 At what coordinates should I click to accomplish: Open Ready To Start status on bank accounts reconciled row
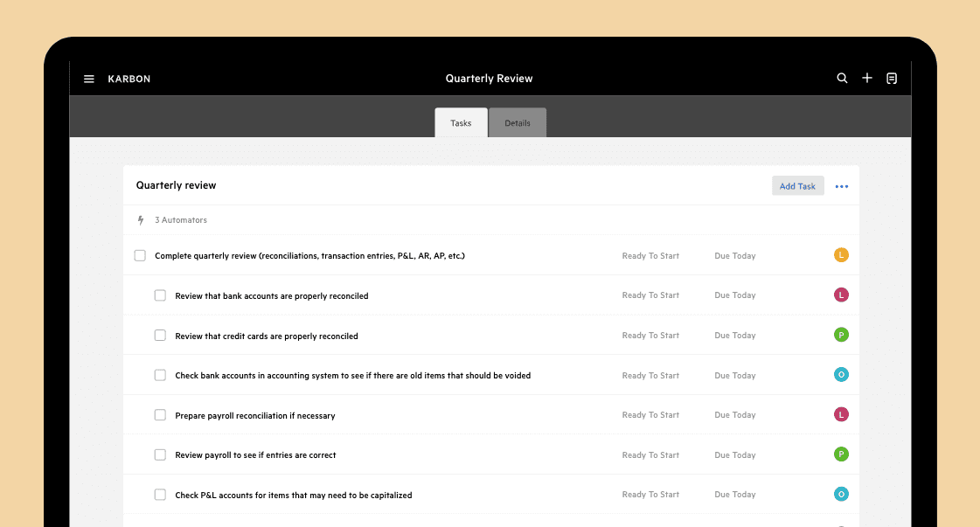point(650,295)
